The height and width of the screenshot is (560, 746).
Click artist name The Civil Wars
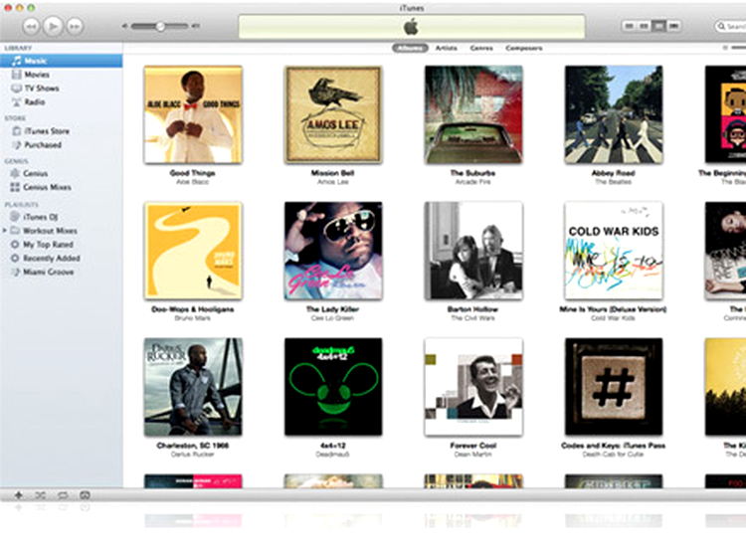(x=472, y=318)
